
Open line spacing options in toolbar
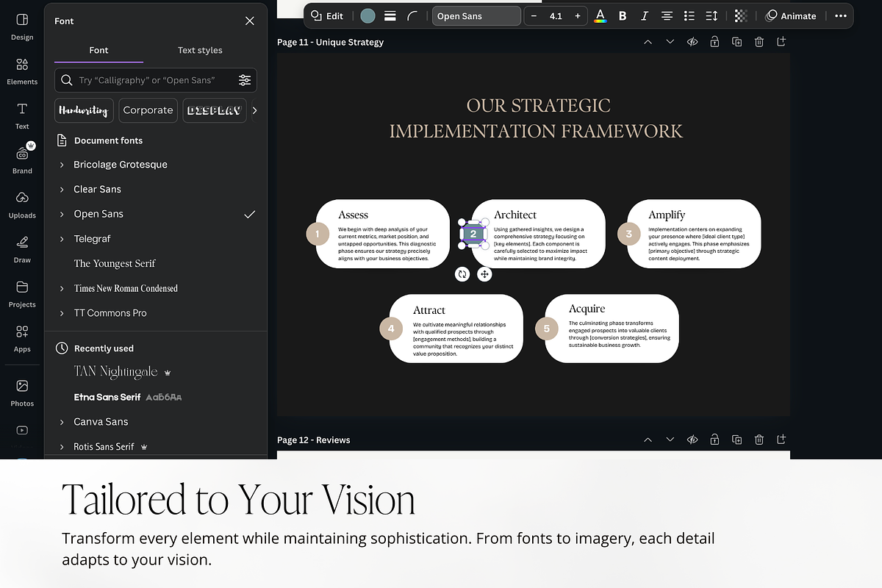coord(711,16)
